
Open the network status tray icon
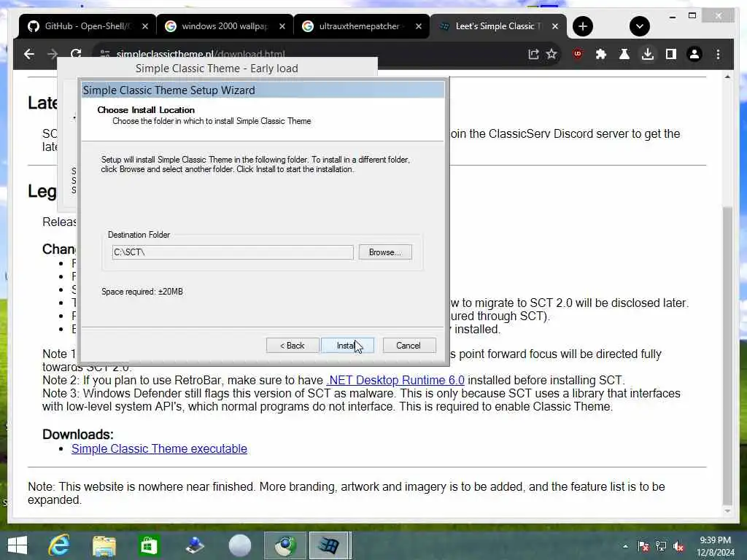point(661,546)
